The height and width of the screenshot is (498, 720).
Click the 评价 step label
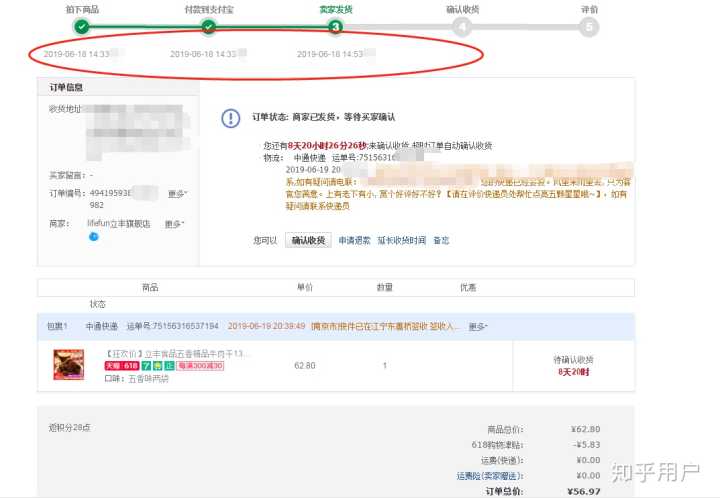590,9
